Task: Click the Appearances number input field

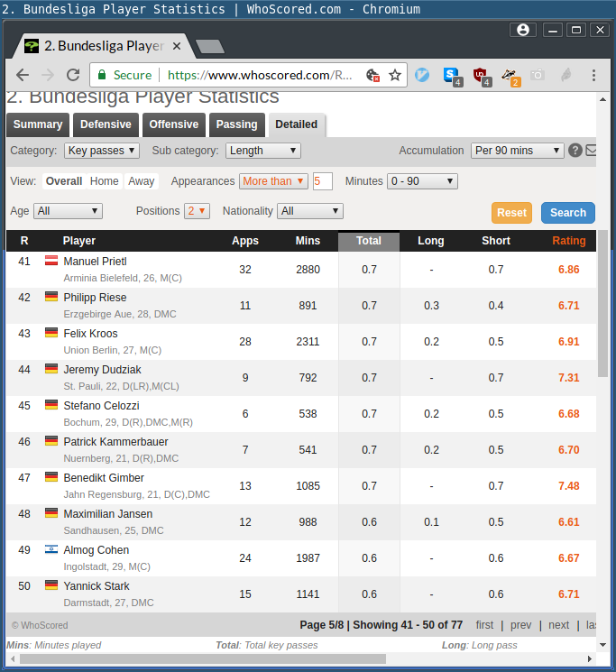Action: pos(323,181)
